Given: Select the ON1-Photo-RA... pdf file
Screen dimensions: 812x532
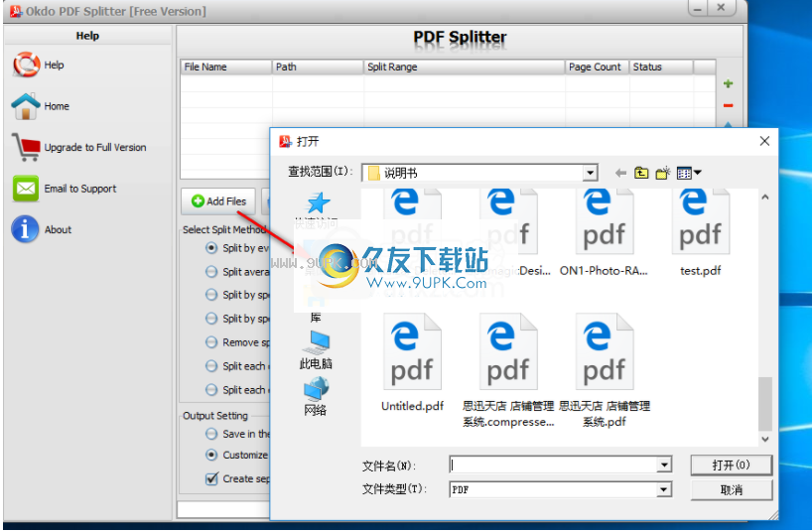Looking at the screenshot, I should [x=604, y=233].
